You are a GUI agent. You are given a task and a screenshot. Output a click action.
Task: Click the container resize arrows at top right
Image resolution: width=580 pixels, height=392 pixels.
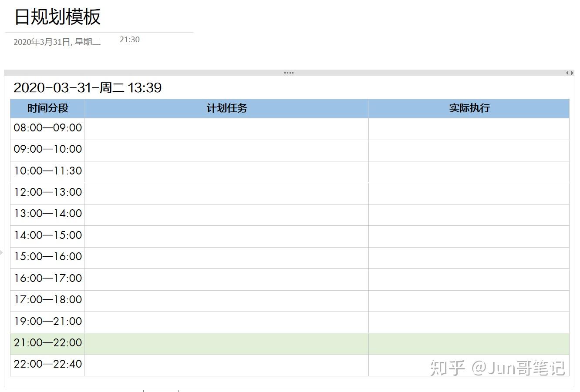pyautogui.click(x=570, y=73)
